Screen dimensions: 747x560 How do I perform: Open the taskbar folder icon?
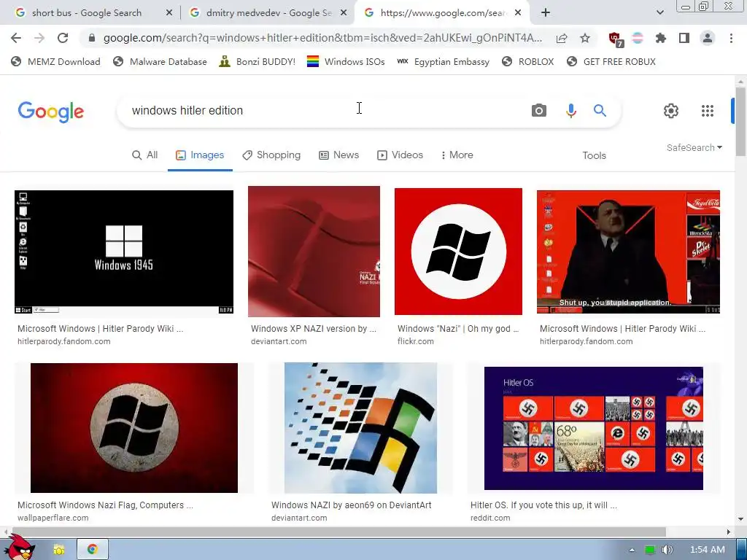click(x=59, y=550)
